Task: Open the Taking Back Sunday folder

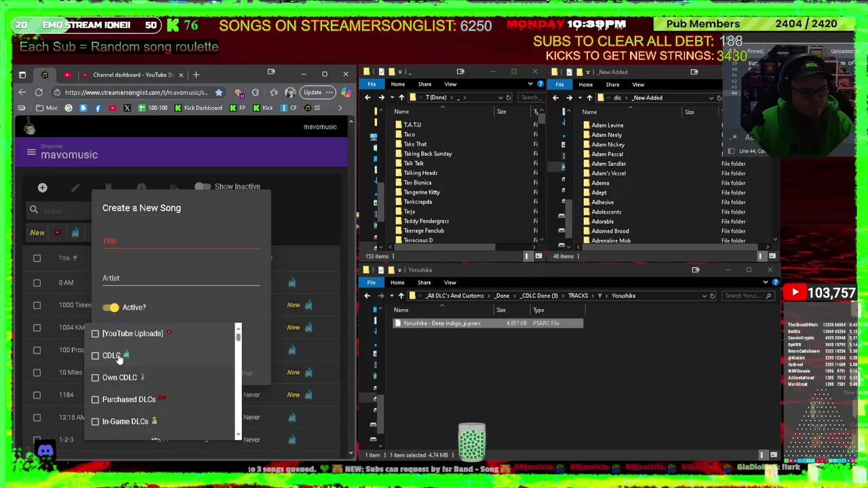Action: point(427,154)
